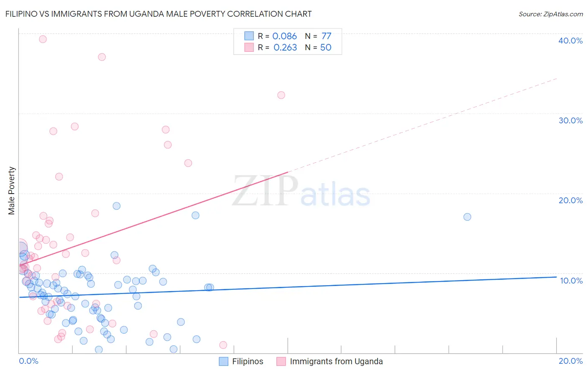Image resolution: width=588 pixels, height=373 pixels.
Task: Click the 40.0% y-axis tick label
Action: pos(570,41)
